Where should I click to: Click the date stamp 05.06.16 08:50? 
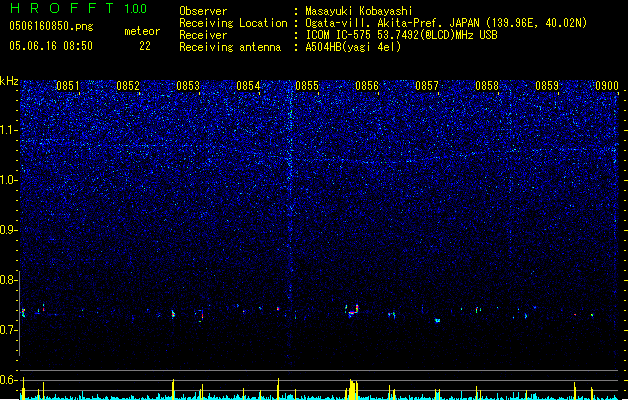[x=51, y=46]
